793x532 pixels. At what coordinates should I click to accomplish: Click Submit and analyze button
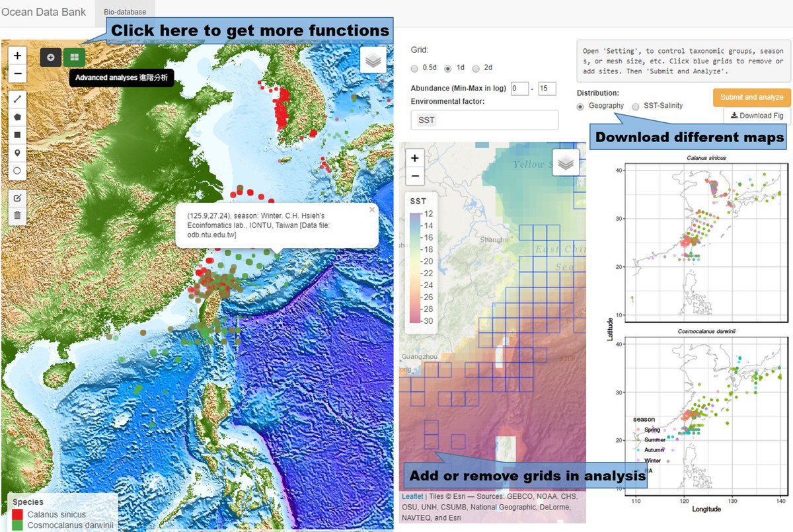(x=751, y=97)
